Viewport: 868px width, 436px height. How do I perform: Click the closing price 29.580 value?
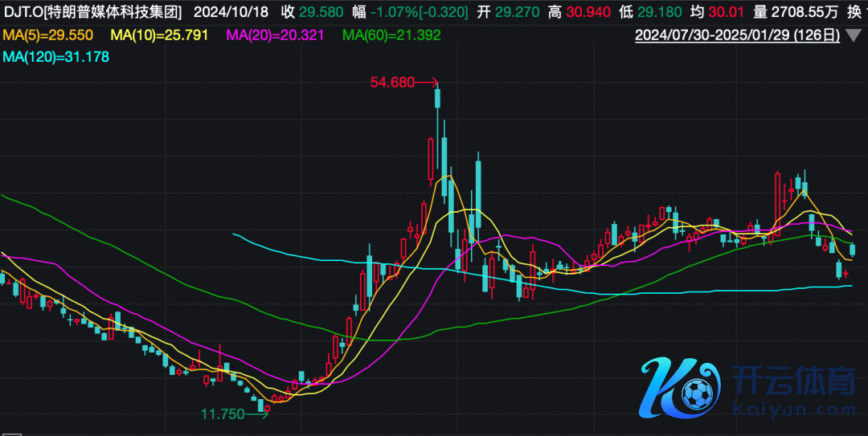(x=322, y=13)
